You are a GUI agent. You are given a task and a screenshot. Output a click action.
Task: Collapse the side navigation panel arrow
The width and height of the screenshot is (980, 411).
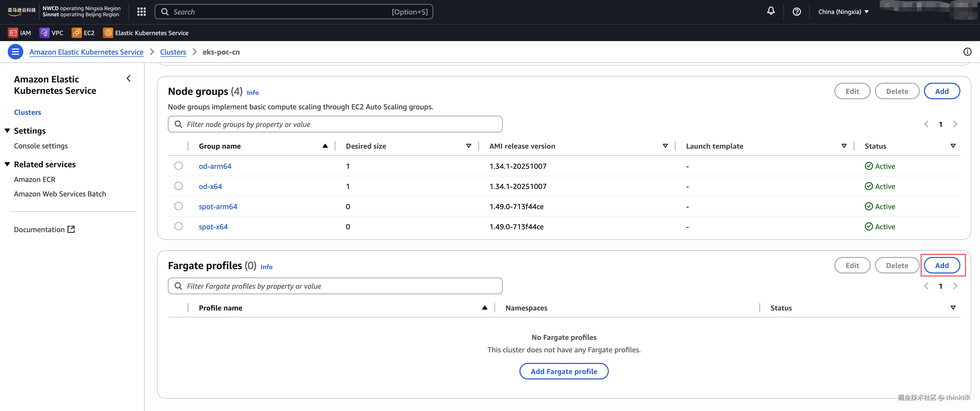[129, 78]
